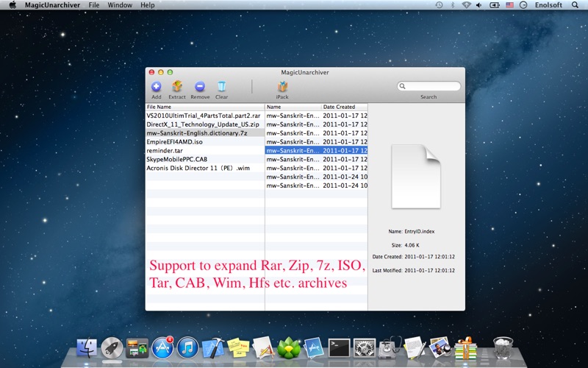Open Stickies yellow notes in the Dock
588x368 pixels.
point(238,347)
